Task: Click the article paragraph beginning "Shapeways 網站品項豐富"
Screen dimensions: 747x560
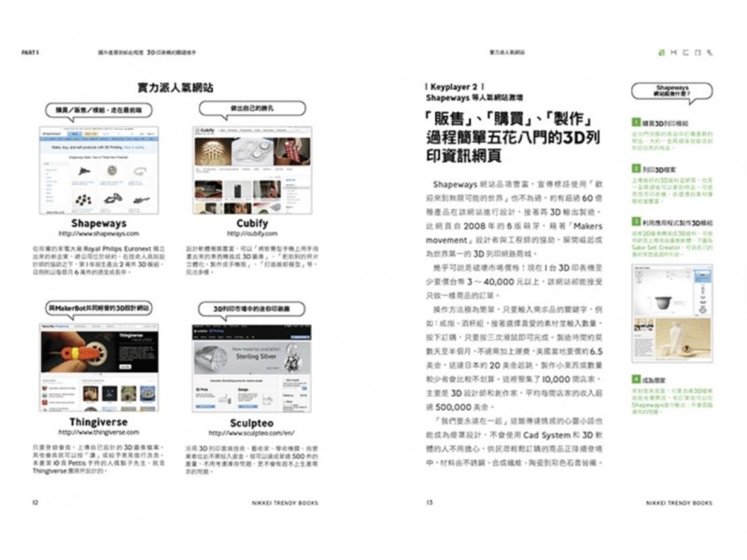Action: point(514,219)
